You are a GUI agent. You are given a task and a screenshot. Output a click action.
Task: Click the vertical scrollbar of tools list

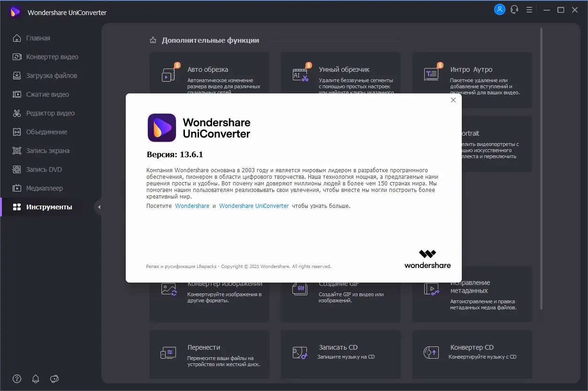coord(542,168)
